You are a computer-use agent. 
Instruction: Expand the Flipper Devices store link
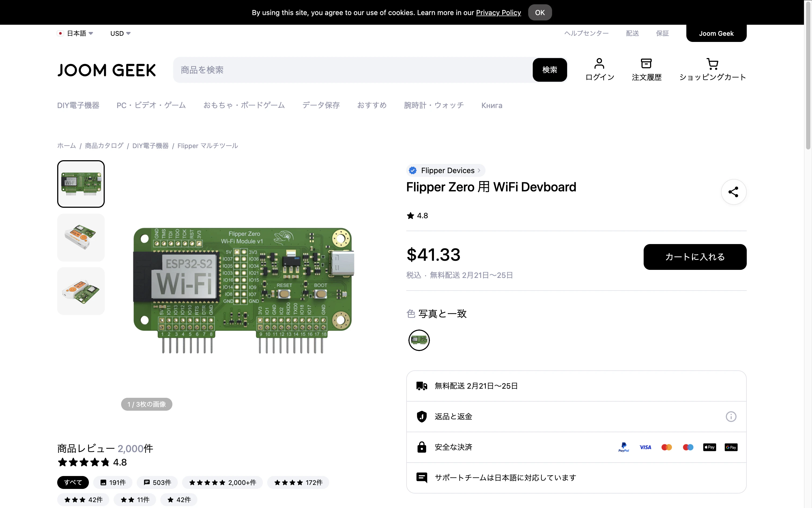coord(446,170)
